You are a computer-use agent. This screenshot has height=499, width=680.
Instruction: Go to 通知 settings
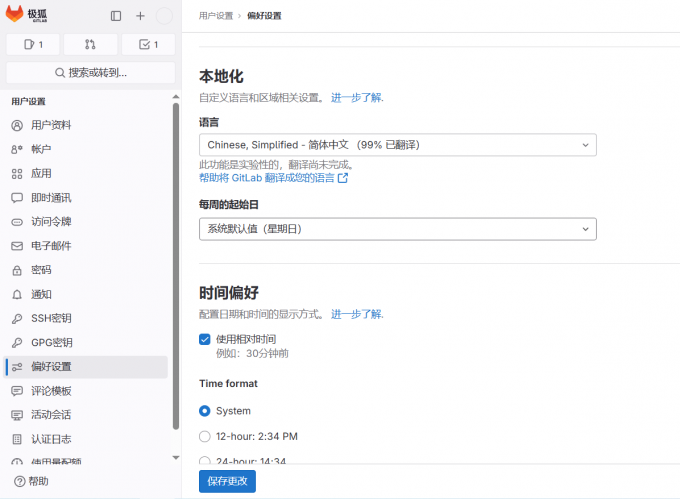coord(85,294)
